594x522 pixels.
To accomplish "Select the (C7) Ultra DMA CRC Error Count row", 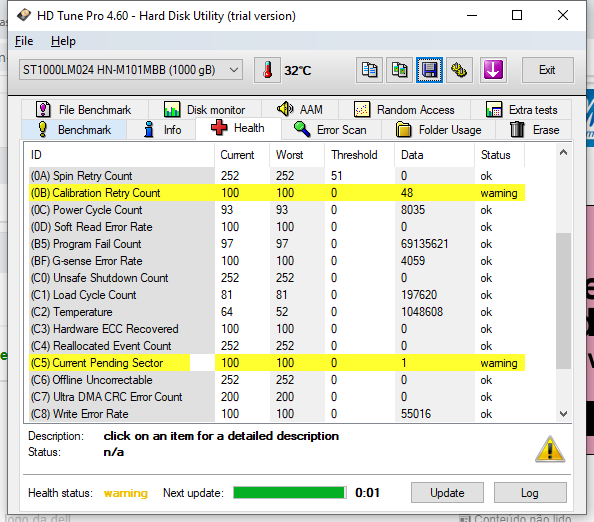I will 277,397.
